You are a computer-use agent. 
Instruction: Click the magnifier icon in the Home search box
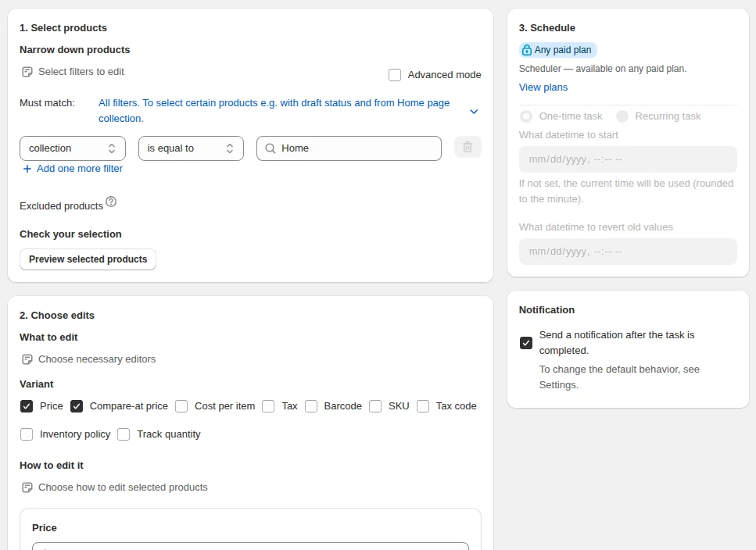pos(271,148)
